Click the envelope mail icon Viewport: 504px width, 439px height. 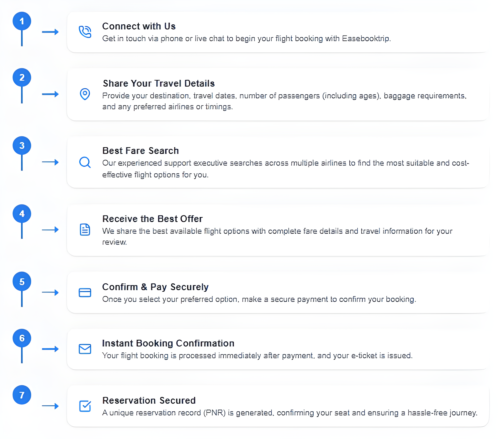pyautogui.click(x=85, y=349)
